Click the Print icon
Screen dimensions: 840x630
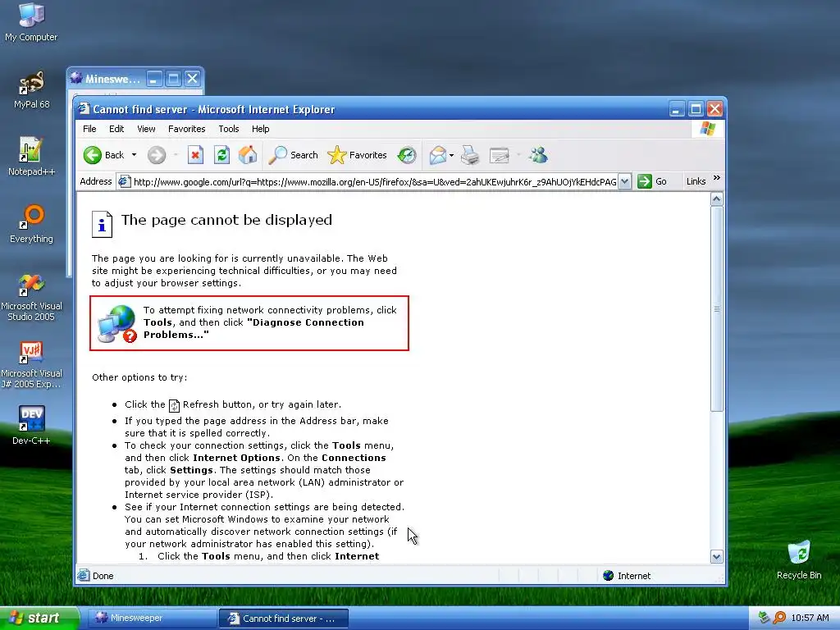(470, 155)
